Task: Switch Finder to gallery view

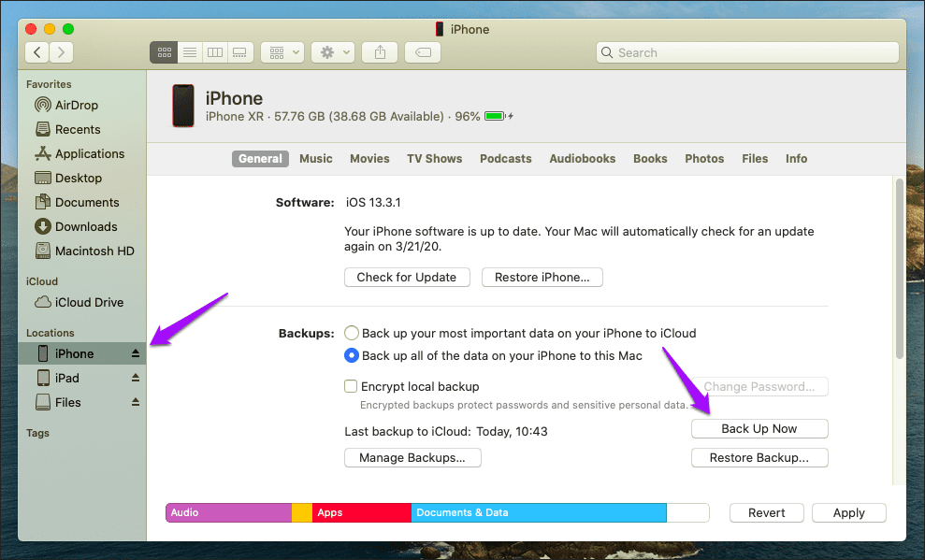Action: [240, 52]
